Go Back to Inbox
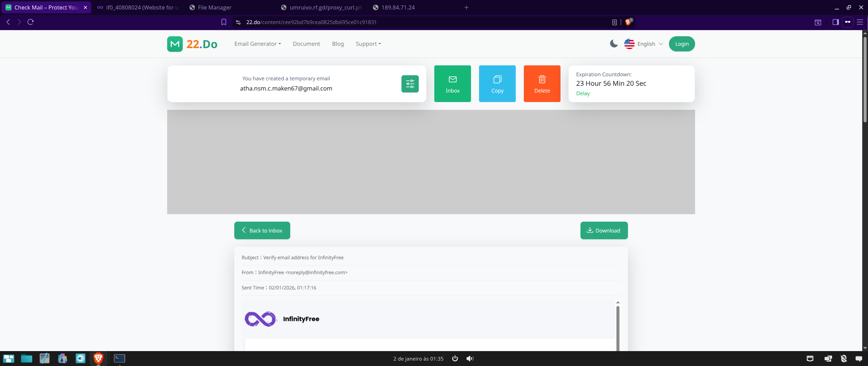The height and width of the screenshot is (366, 868). click(262, 230)
